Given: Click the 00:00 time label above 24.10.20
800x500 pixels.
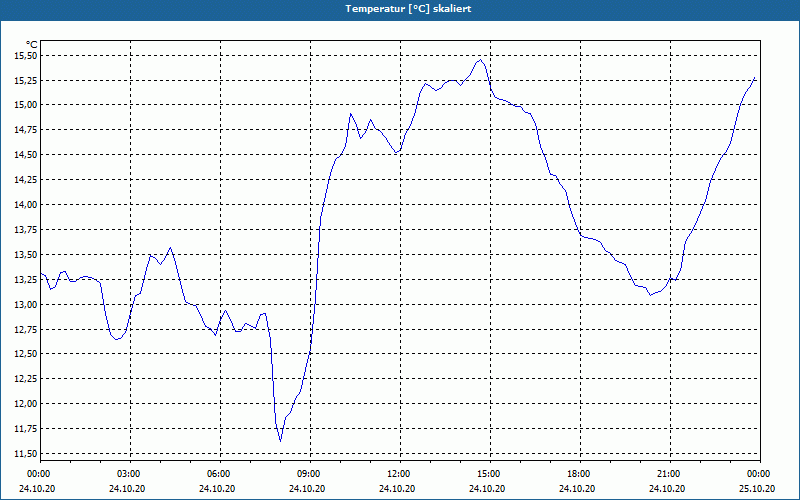Looking at the screenshot, I should tap(40, 474).
